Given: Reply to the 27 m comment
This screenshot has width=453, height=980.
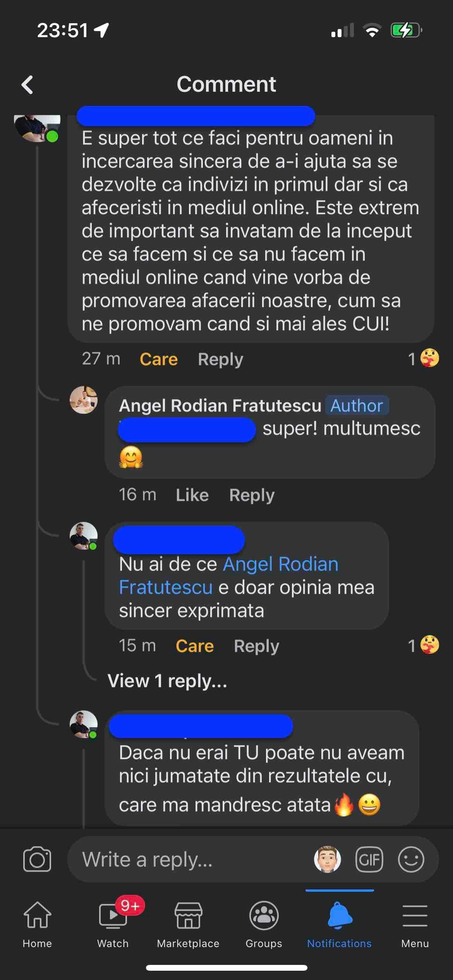Looking at the screenshot, I should [x=221, y=359].
